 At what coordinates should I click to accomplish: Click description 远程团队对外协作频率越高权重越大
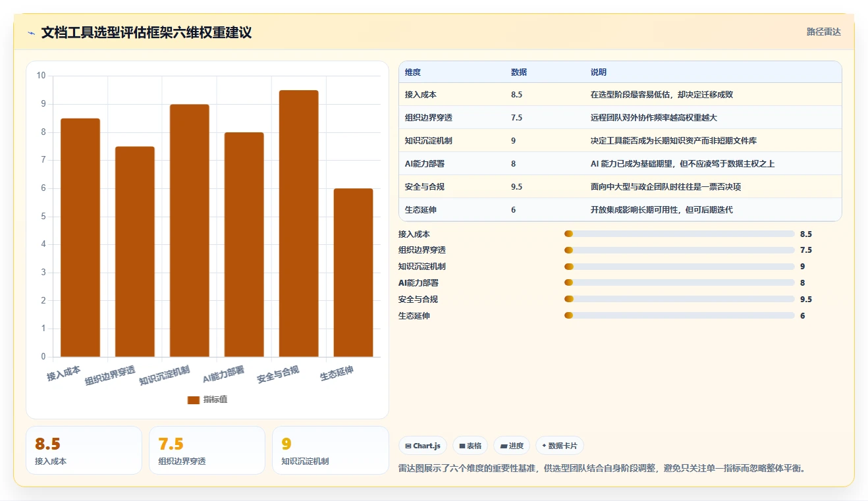click(654, 118)
